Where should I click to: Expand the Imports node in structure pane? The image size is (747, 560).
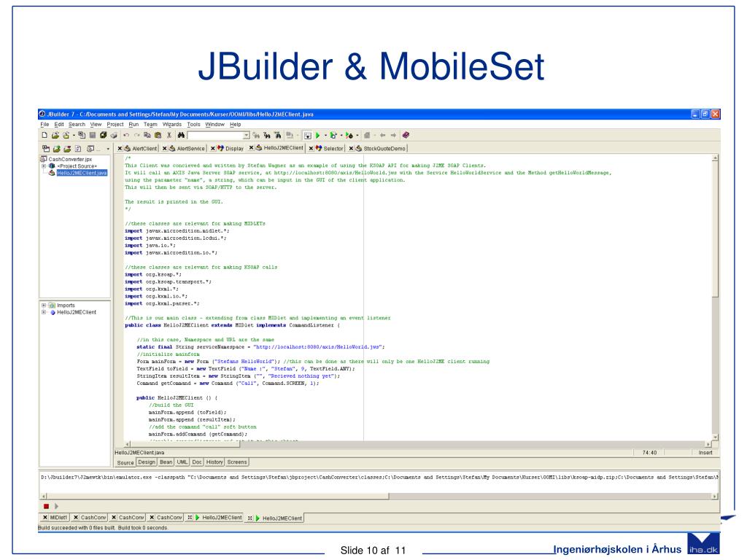tap(43, 306)
